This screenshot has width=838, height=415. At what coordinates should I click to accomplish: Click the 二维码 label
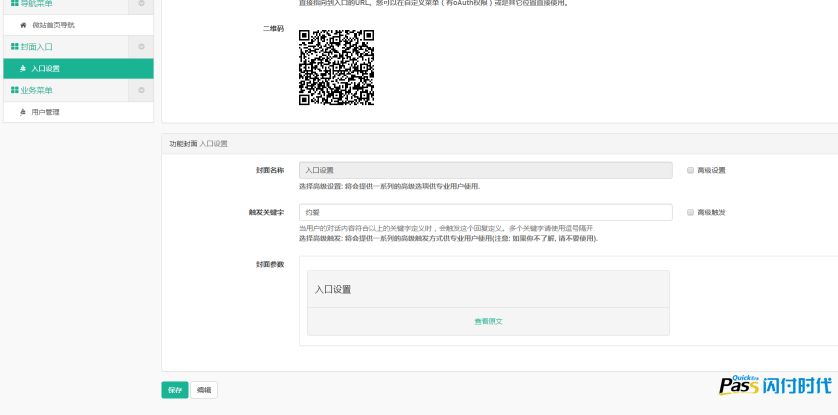(273, 29)
